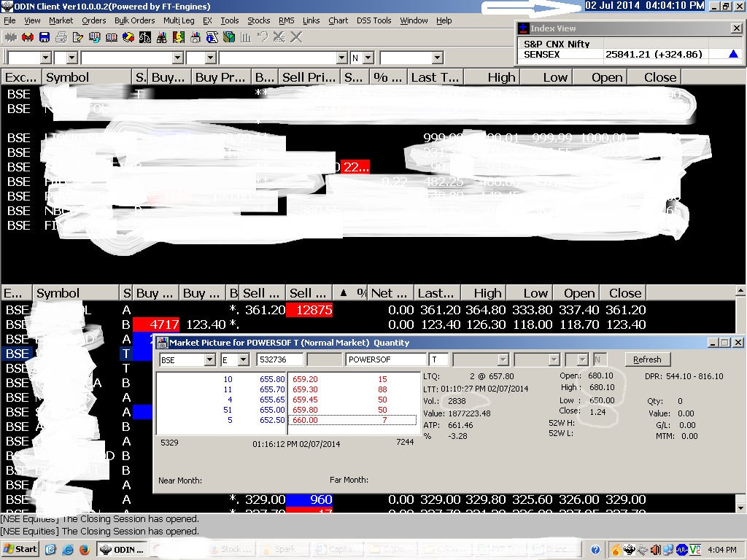This screenshot has width=747, height=560.
Task: Select the SENSEX row in Index View
Action: [628, 54]
